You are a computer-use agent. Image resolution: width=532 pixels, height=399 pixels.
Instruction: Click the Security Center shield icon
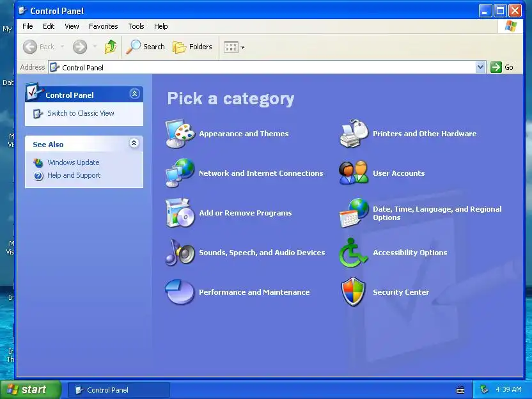(x=354, y=292)
